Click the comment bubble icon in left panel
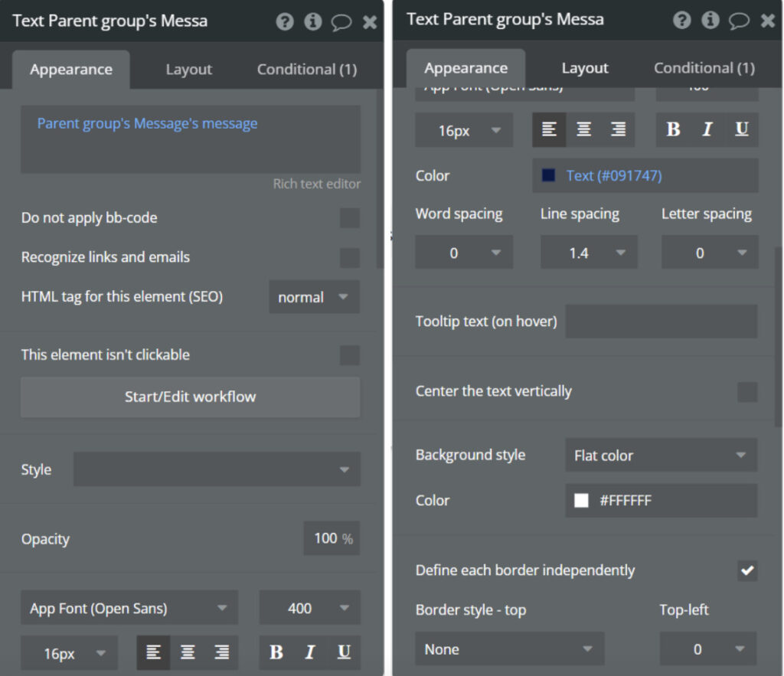784x676 pixels. [x=341, y=21]
